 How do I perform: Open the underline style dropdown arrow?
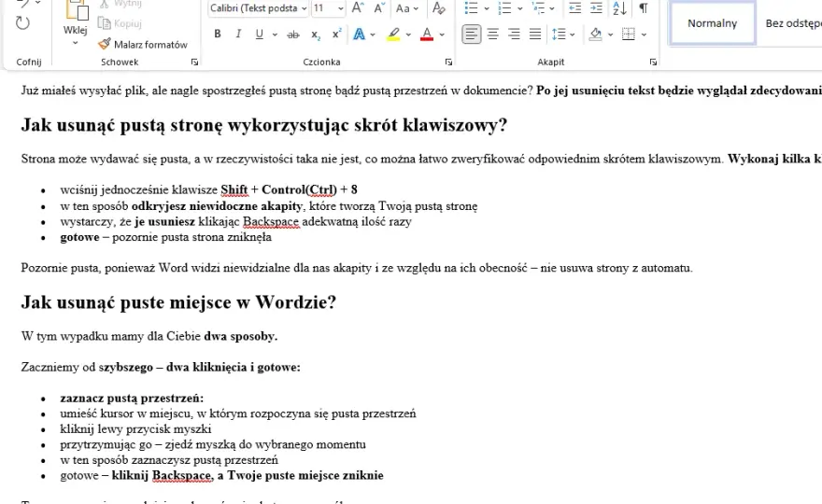point(275,35)
